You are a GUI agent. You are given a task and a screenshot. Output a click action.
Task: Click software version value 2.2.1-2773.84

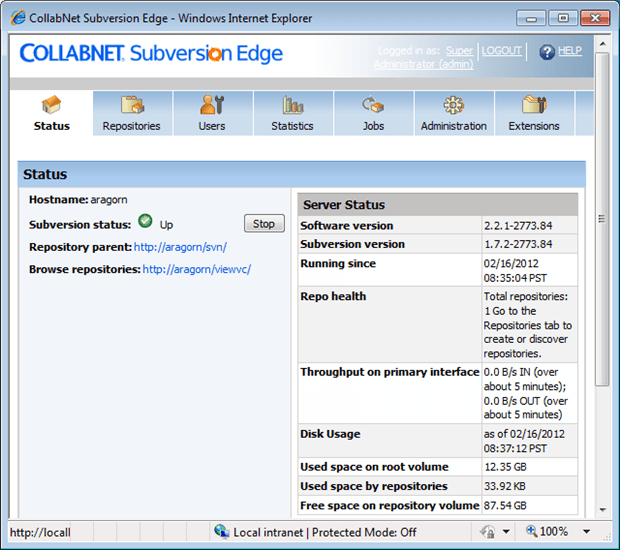(x=518, y=226)
